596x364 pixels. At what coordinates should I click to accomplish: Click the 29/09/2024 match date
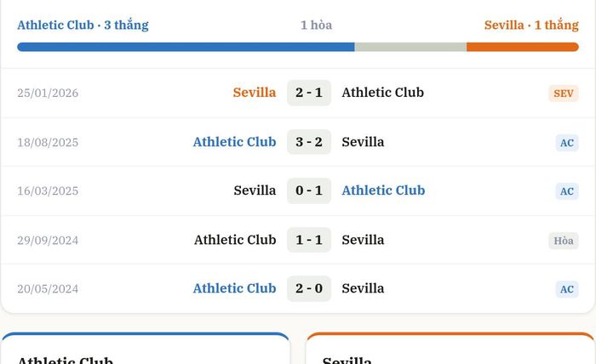(x=48, y=241)
